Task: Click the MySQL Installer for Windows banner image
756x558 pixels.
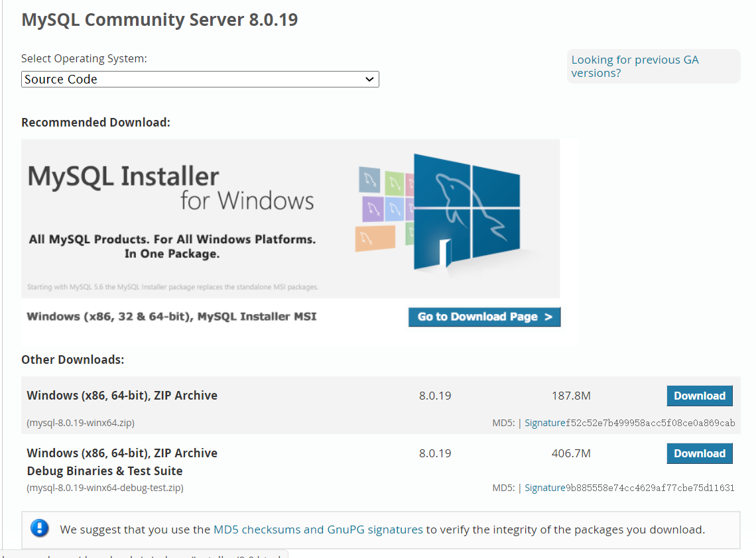Action: [290, 218]
